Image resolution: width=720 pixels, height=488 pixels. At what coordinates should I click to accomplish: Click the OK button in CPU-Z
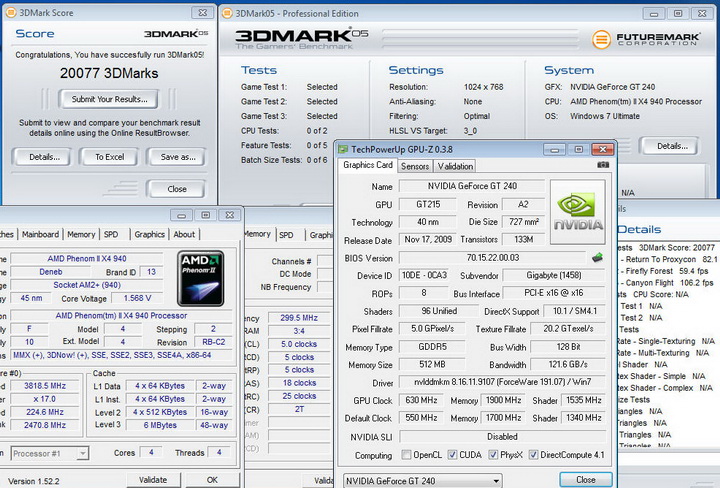[x=212, y=480]
